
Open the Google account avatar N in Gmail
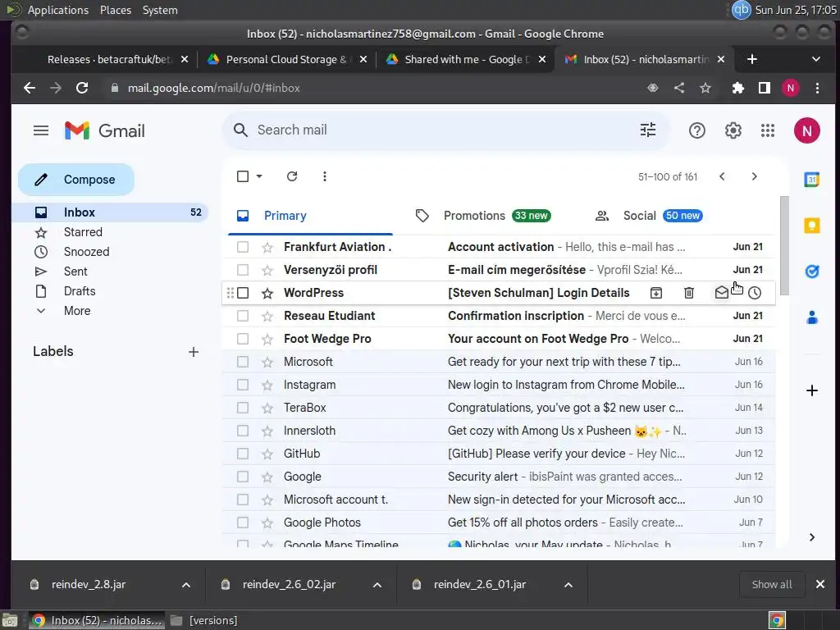coord(807,130)
